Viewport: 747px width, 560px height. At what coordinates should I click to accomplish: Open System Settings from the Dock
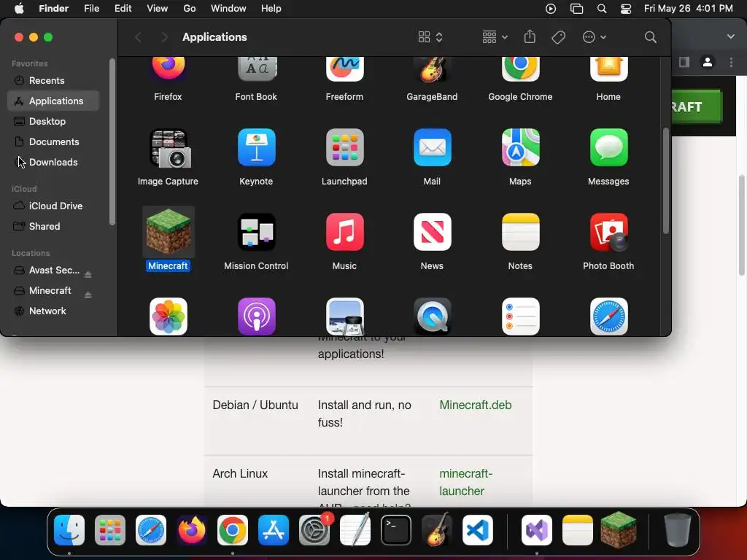(x=314, y=530)
